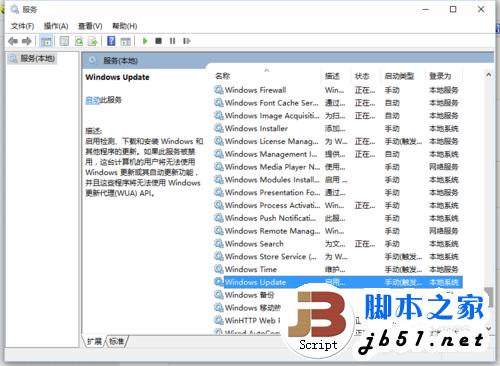The width and height of the screenshot is (500, 366).
Task: Select the highlighted Windows Update service name
Action: pos(255,282)
